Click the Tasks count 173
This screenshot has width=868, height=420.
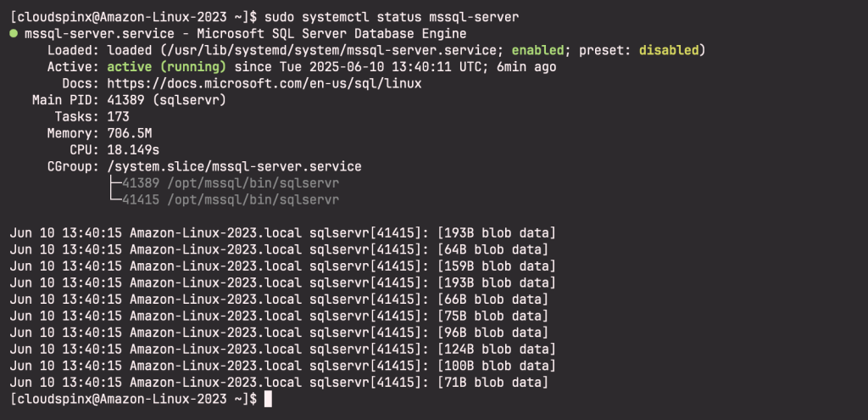[118, 117]
